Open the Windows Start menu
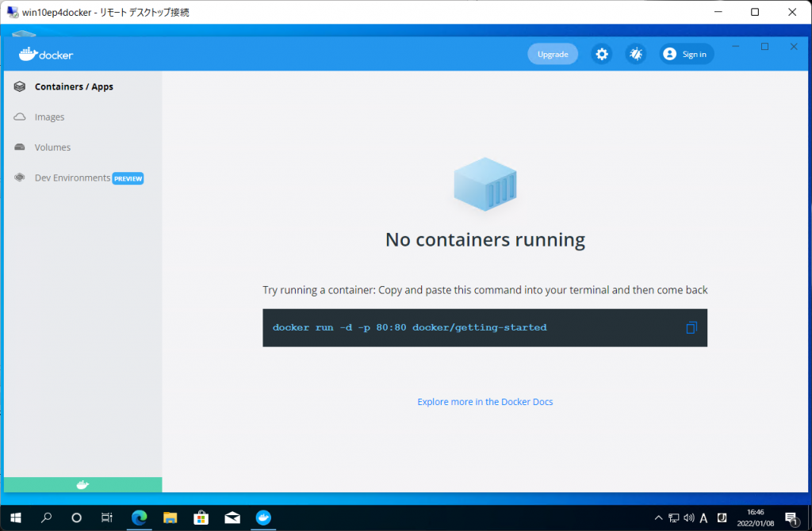This screenshot has width=812, height=531. tap(16, 518)
